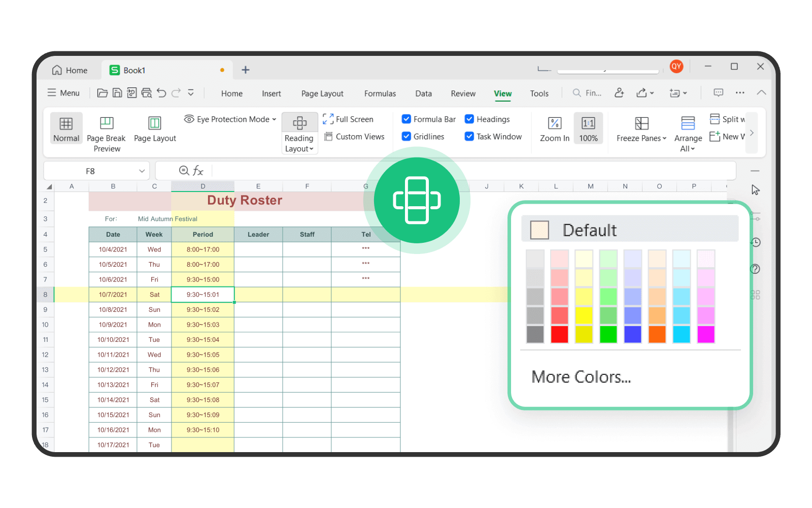Open the Freeze Panes dropdown
This screenshot has height=508, width=812.
(x=641, y=138)
